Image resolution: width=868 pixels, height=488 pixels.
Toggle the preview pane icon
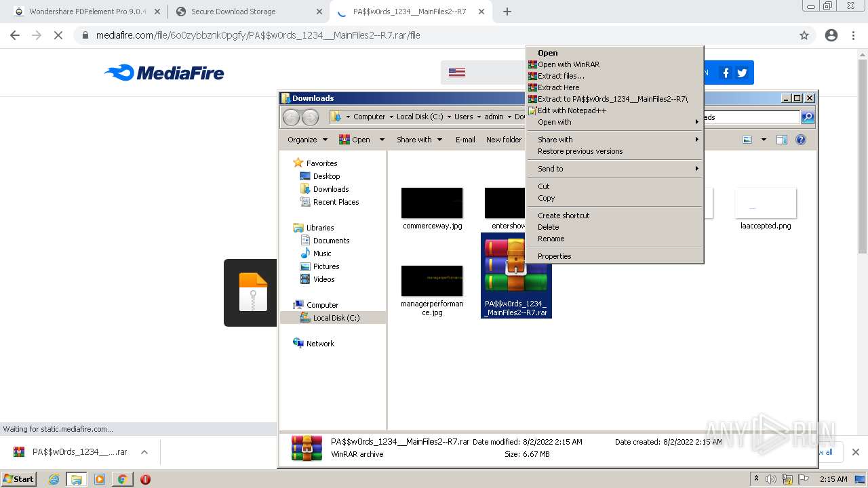(x=782, y=140)
